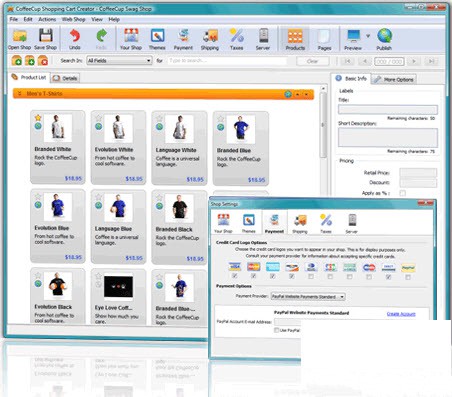
Task: Switch to the More Options tab
Action: click(x=394, y=79)
